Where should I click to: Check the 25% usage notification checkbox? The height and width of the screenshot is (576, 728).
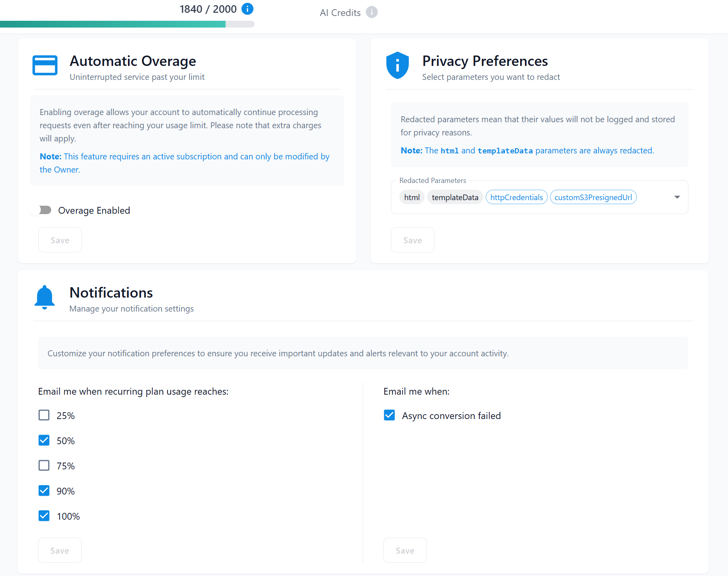click(44, 415)
